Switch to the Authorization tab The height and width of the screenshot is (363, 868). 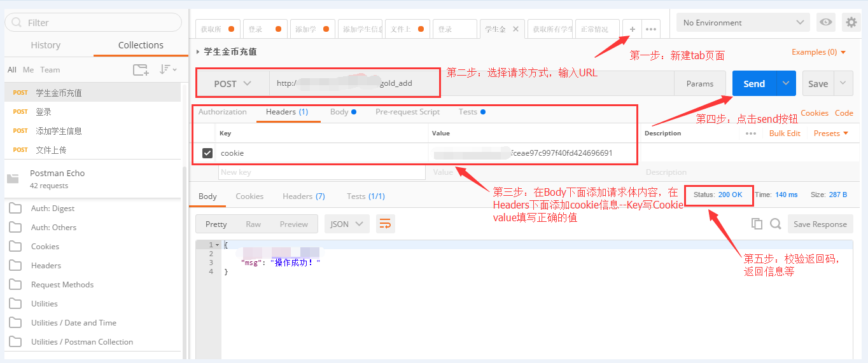coord(222,112)
